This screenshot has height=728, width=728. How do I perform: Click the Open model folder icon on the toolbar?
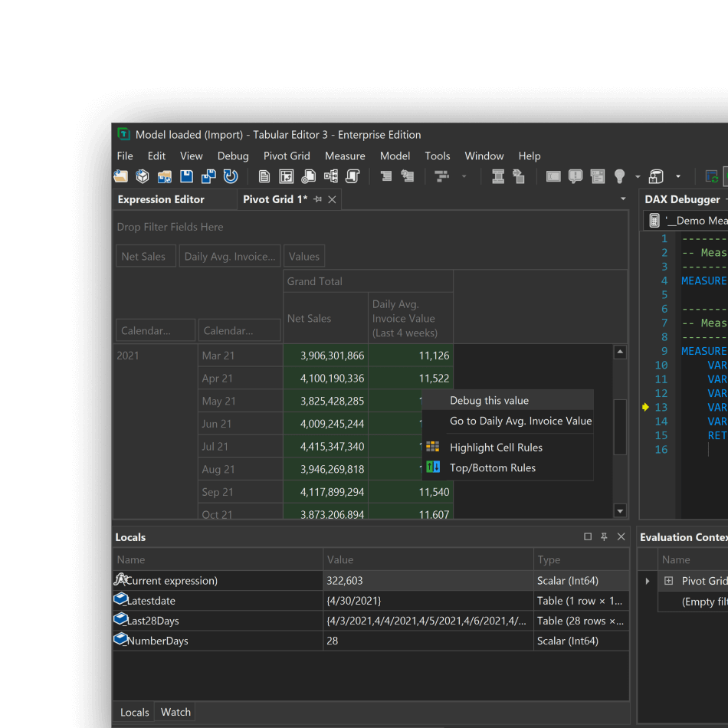point(165,176)
